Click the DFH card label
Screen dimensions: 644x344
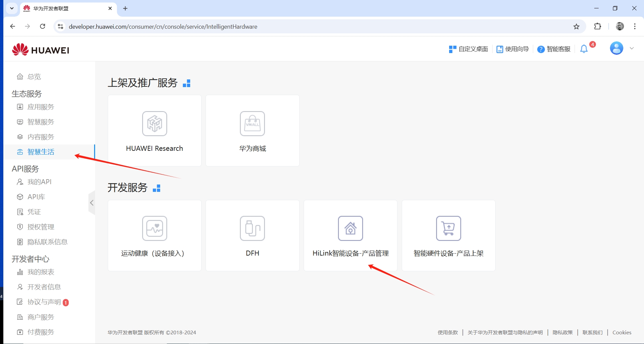pyautogui.click(x=253, y=253)
